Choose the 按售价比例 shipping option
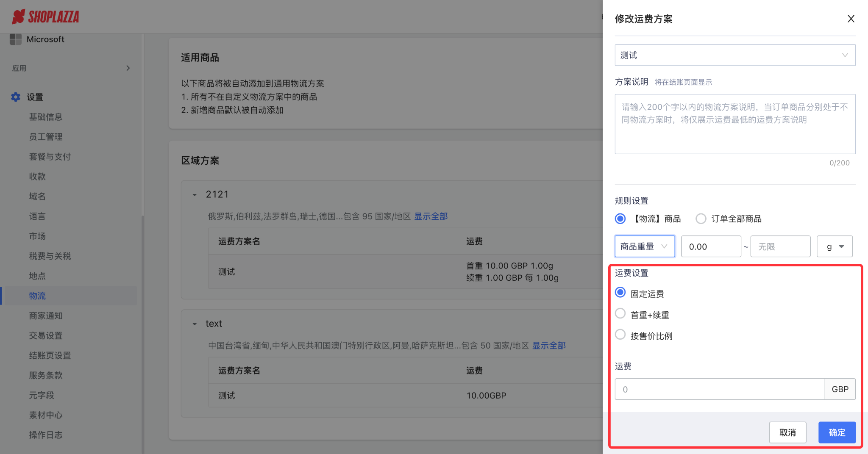The image size is (868, 454). pyautogui.click(x=620, y=335)
